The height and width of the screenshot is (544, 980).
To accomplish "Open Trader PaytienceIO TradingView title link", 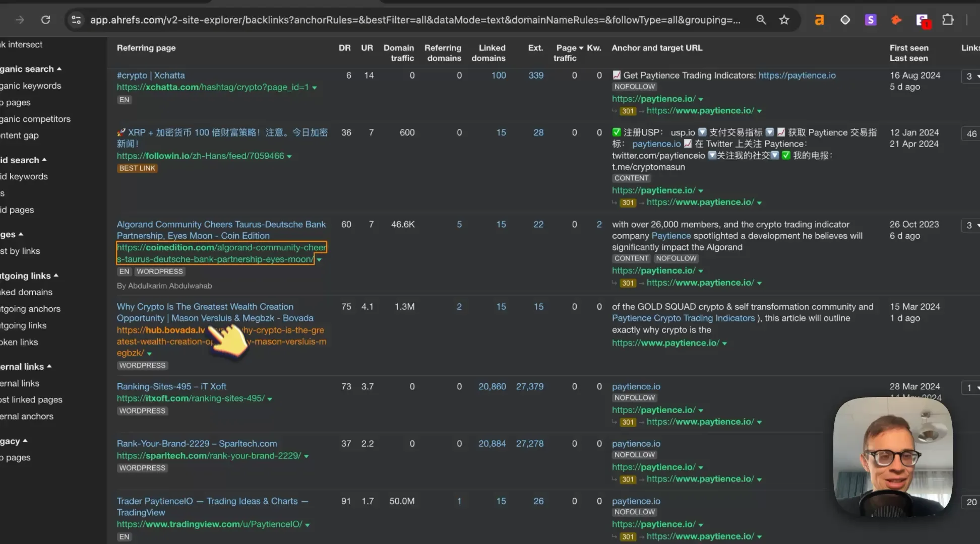I will (212, 507).
